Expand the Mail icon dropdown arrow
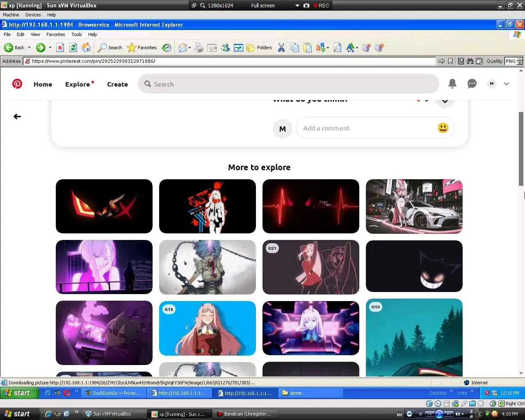 (189, 48)
